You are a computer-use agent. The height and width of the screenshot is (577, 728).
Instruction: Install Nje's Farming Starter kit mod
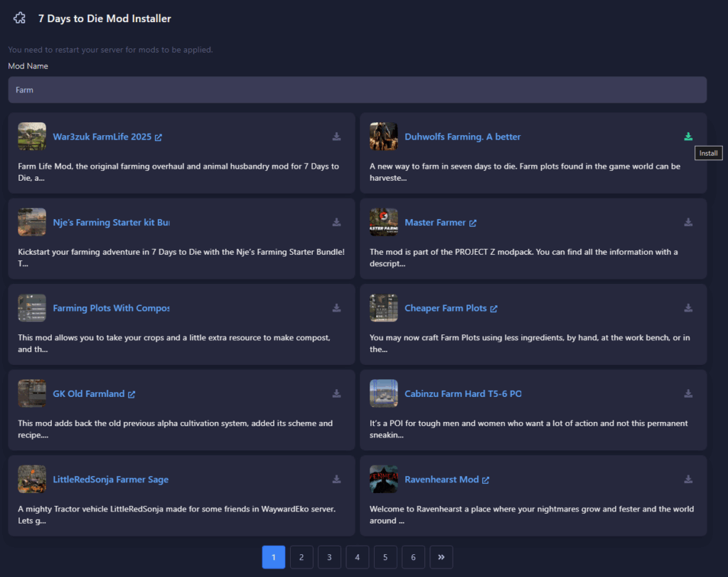336,223
